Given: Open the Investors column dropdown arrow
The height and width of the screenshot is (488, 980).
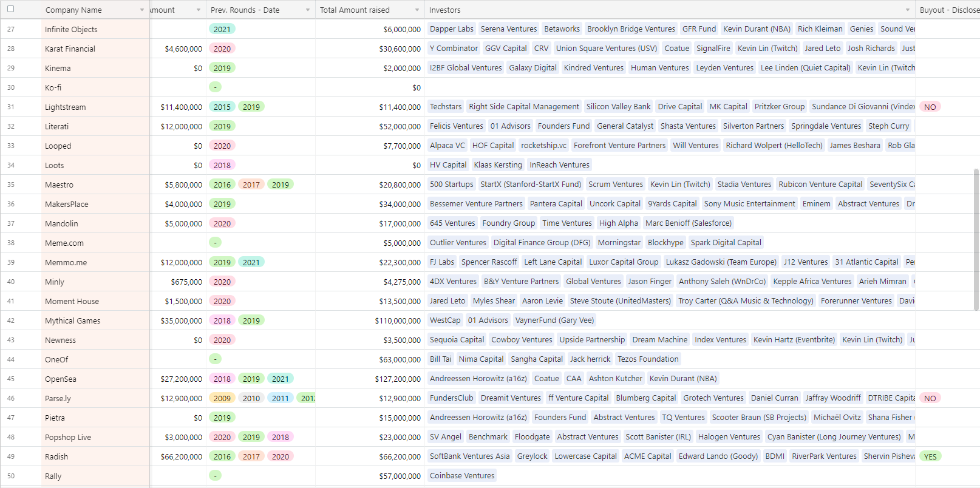Looking at the screenshot, I should pos(908,10).
